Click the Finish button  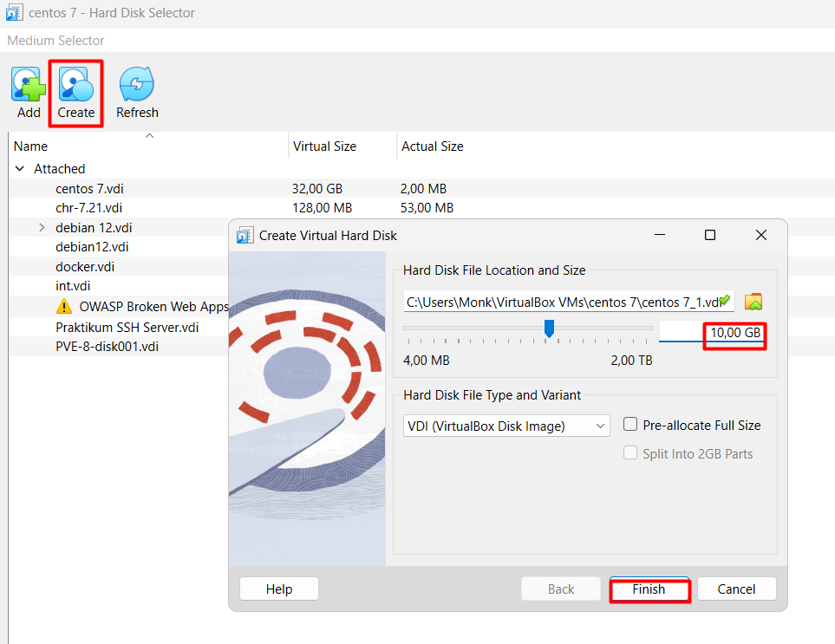click(x=649, y=589)
